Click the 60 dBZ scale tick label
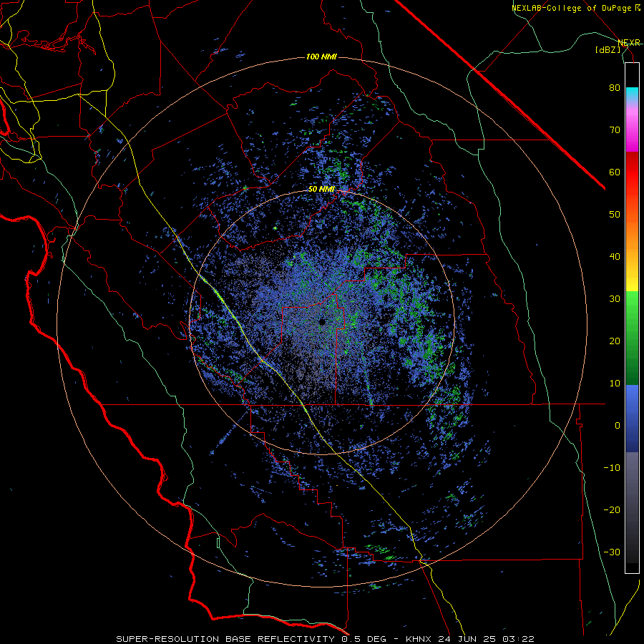 [x=615, y=172]
